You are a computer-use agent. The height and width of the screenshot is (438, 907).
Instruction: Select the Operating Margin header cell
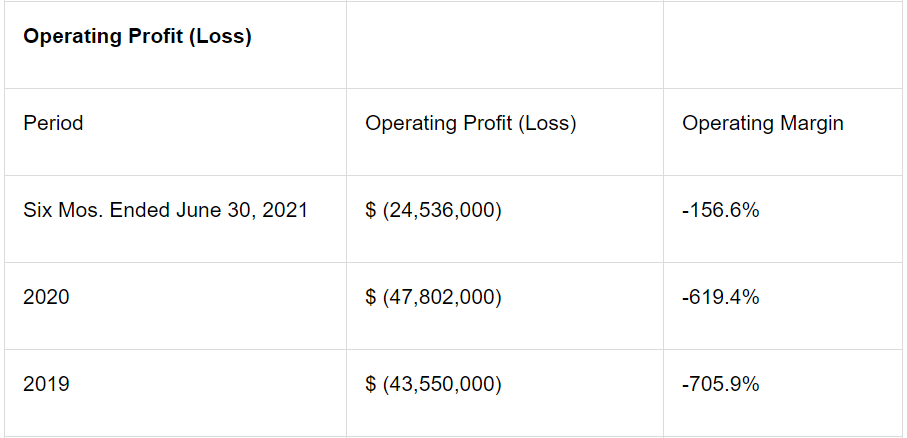(762, 124)
